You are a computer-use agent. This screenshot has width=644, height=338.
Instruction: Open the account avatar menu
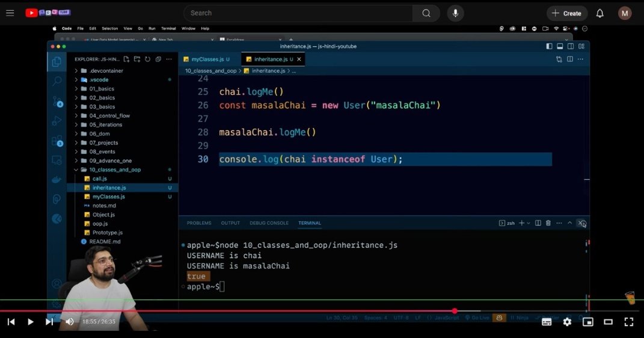[625, 13]
